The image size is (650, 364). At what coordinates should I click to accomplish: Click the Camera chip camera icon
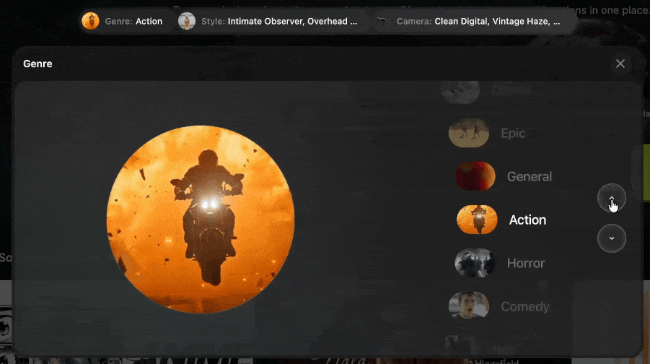[382, 21]
